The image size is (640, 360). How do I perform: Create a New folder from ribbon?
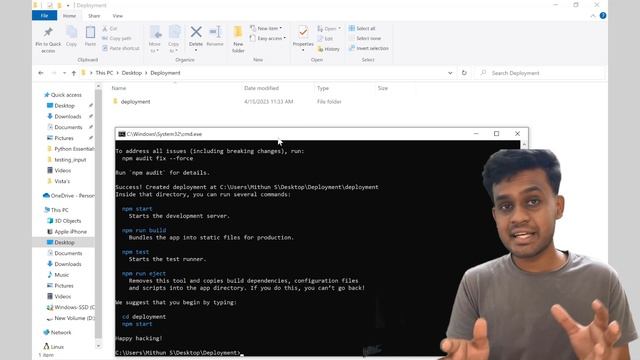[238, 39]
